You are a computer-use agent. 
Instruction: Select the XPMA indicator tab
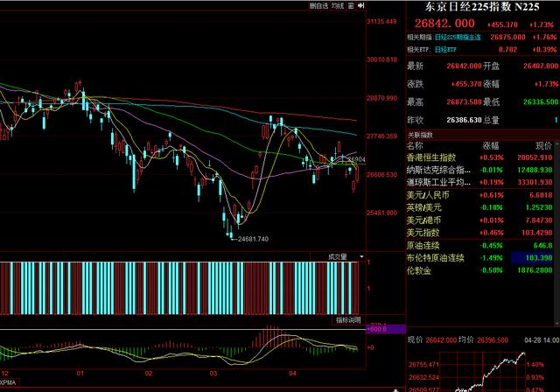click(x=8, y=382)
